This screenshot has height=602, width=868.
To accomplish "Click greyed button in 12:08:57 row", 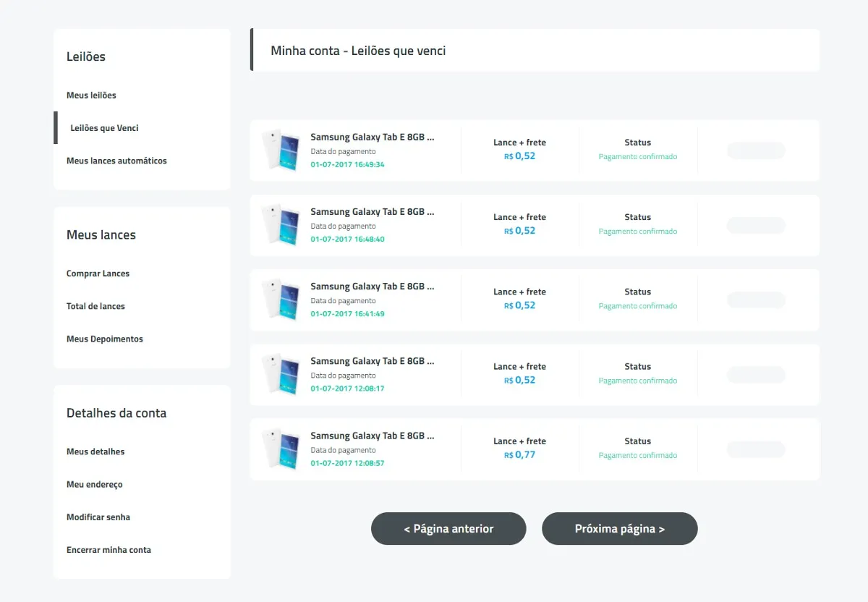I will pos(756,449).
